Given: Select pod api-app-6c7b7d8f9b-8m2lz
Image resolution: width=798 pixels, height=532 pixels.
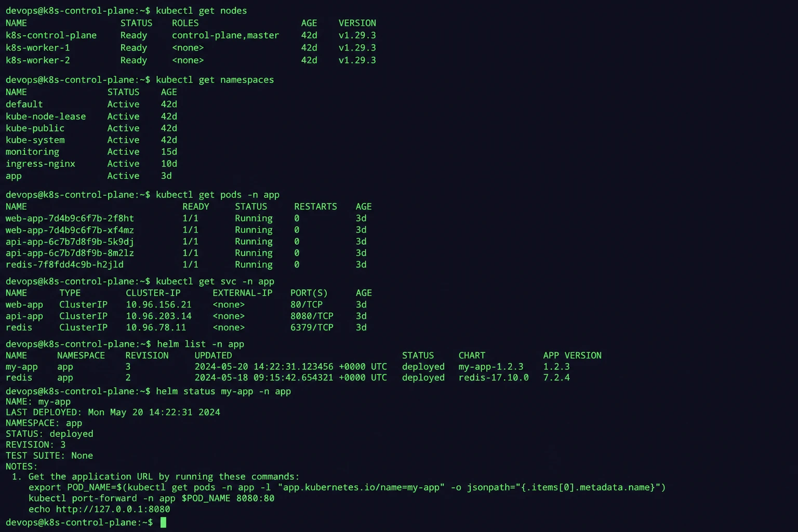Looking at the screenshot, I should (x=70, y=253).
